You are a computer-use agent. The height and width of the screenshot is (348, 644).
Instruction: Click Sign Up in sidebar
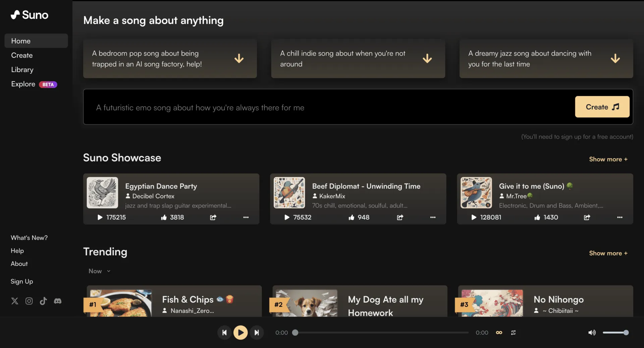(22, 281)
